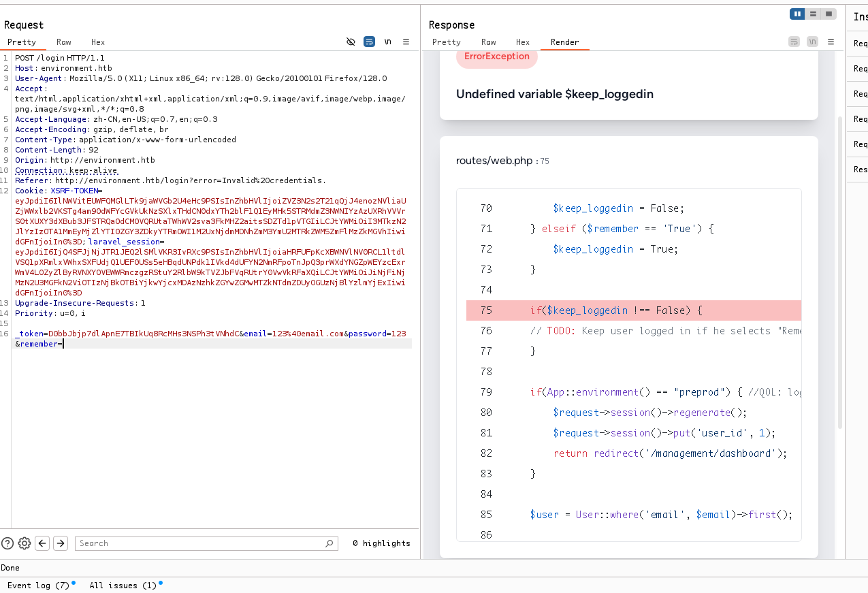868x593 pixels.
Task: Toggle show newline \n icon in Response panel
Action: [x=812, y=42]
